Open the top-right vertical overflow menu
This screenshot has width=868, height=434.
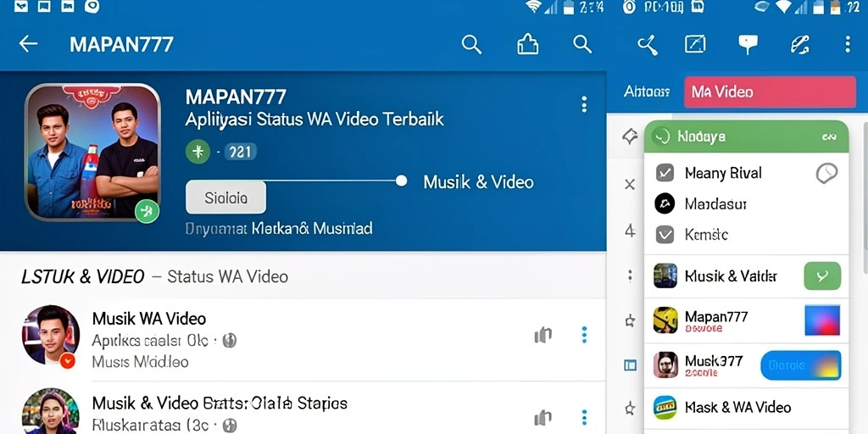click(x=848, y=44)
